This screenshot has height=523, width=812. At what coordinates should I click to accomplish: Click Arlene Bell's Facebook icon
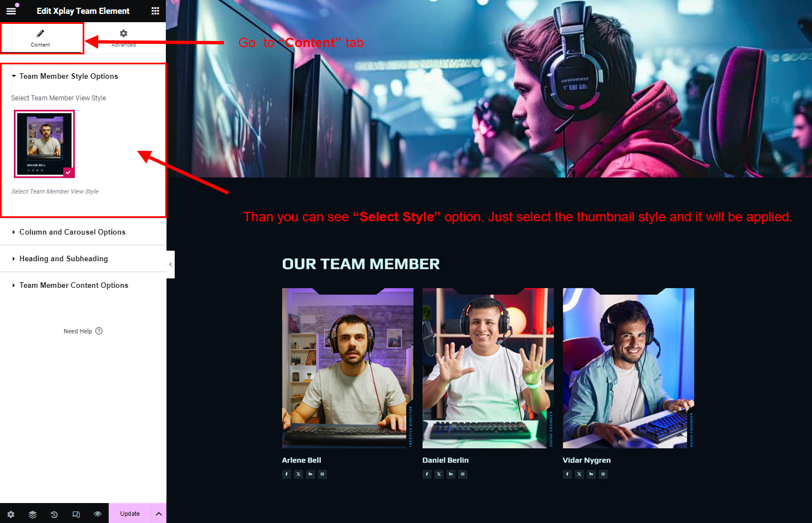tap(286, 474)
